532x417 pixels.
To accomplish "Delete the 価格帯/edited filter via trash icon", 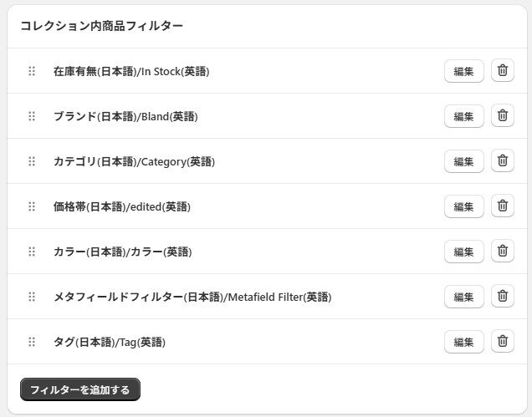I will click(503, 206).
